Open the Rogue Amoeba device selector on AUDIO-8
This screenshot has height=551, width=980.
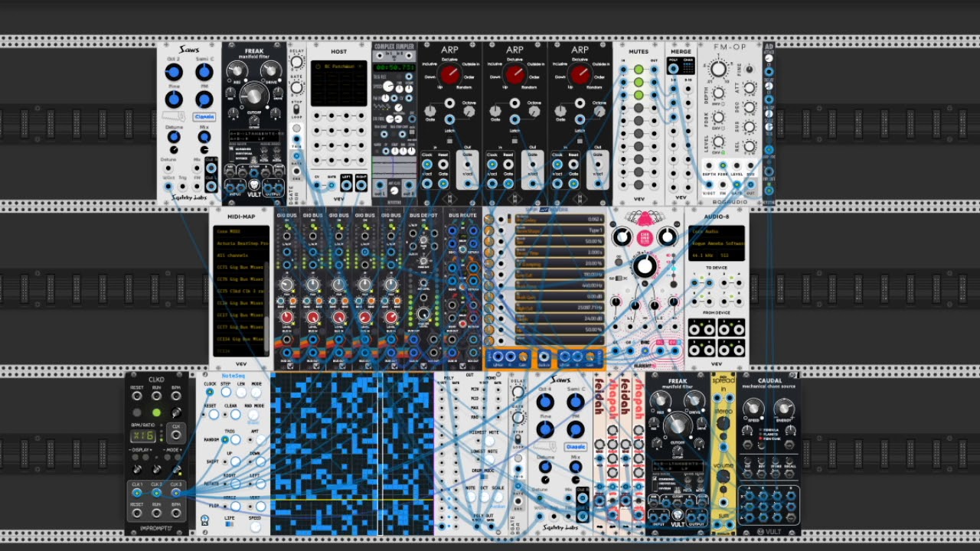(717, 243)
